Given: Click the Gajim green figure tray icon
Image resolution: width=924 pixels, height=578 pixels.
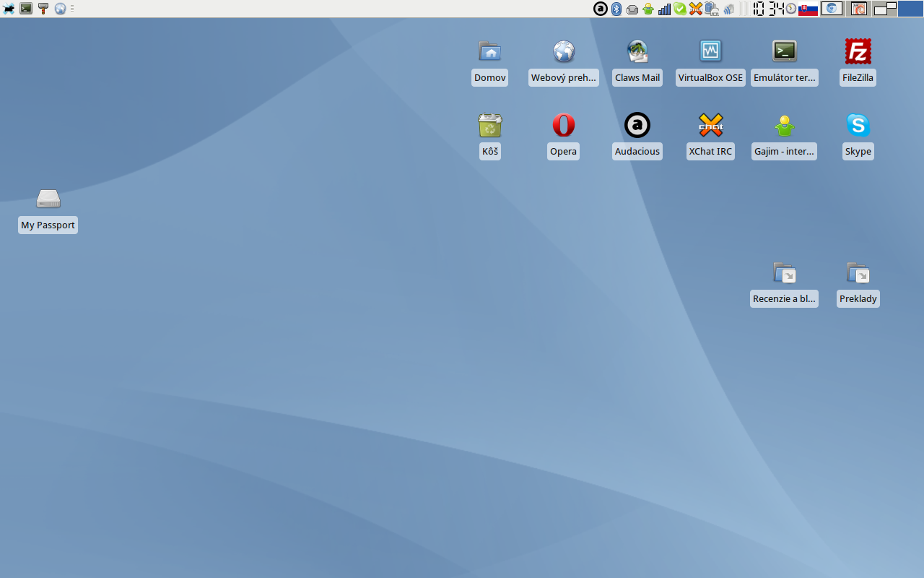Looking at the screenshot, I should pyautogui.click(x=648, y=9).
